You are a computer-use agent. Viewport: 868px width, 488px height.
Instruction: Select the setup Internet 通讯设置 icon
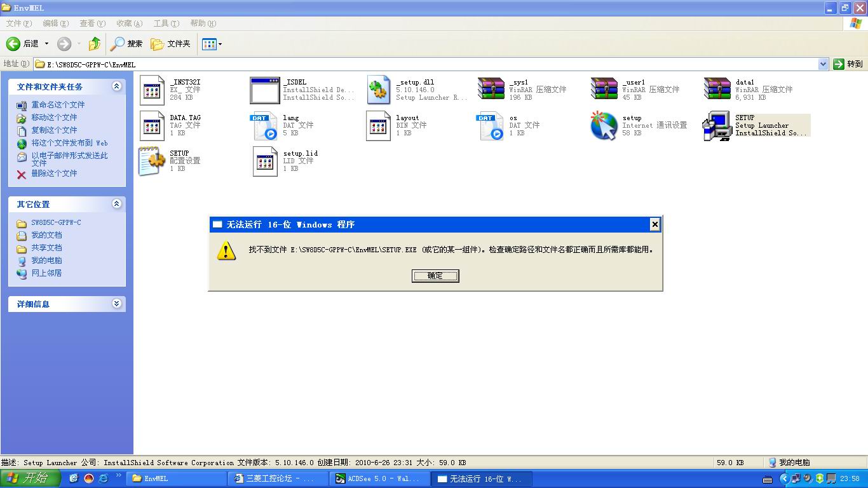coord(604,125)
